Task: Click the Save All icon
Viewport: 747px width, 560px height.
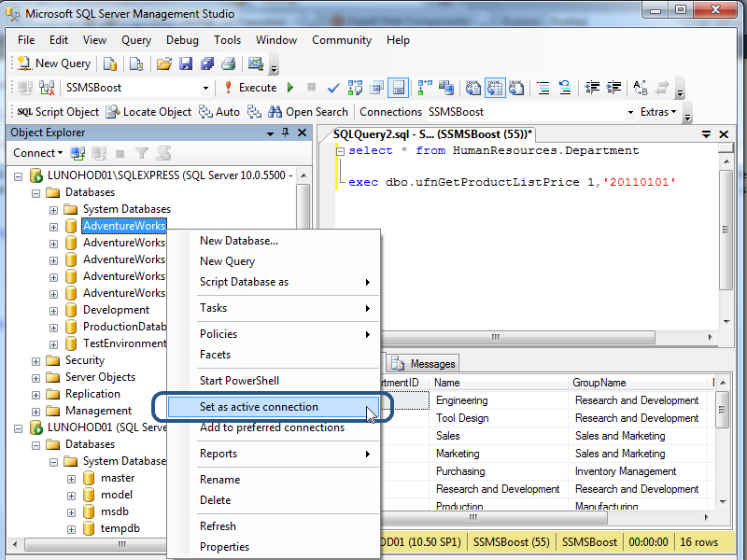Action: (x=206, y=63)
